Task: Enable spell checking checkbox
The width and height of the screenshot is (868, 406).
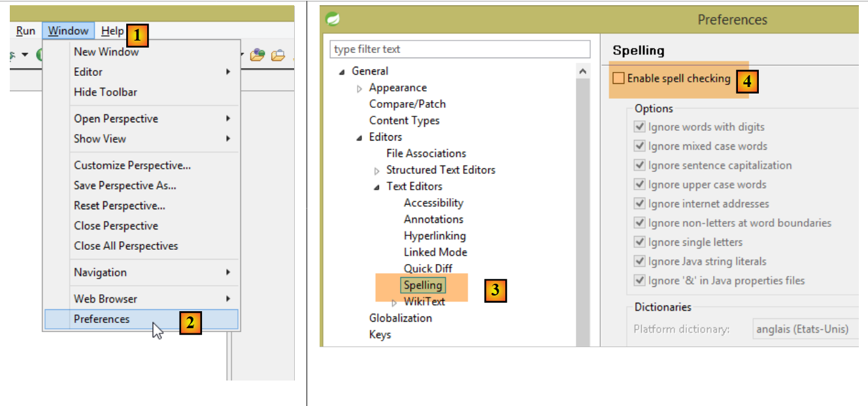Action: pos(618,78)
